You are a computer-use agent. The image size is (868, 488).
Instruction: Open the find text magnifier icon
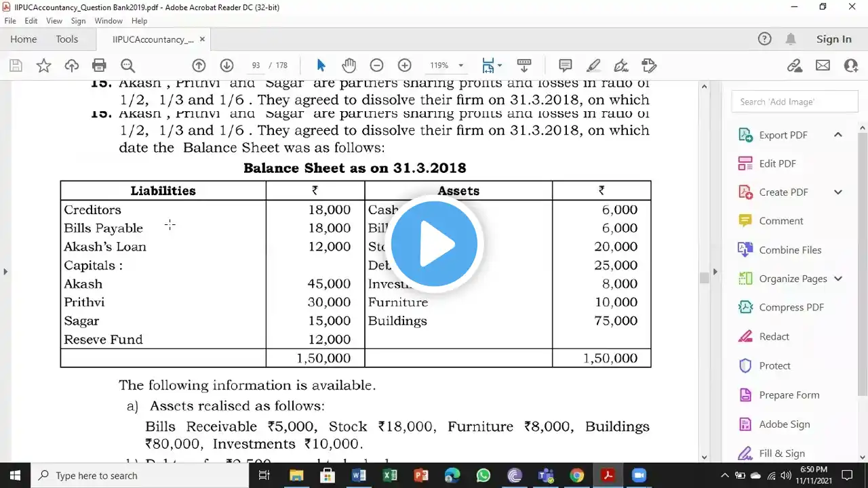tap(127, 66)
